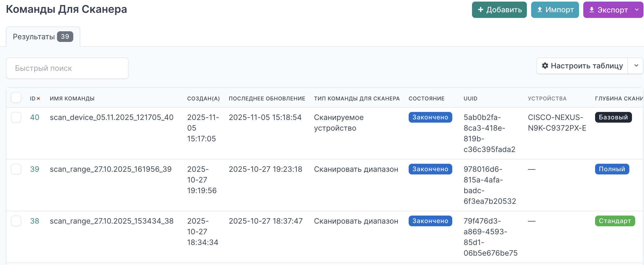Click the green Стандарт depth badge
The width and height of the screenshot is (644, 265).
[x=615, y=221]
